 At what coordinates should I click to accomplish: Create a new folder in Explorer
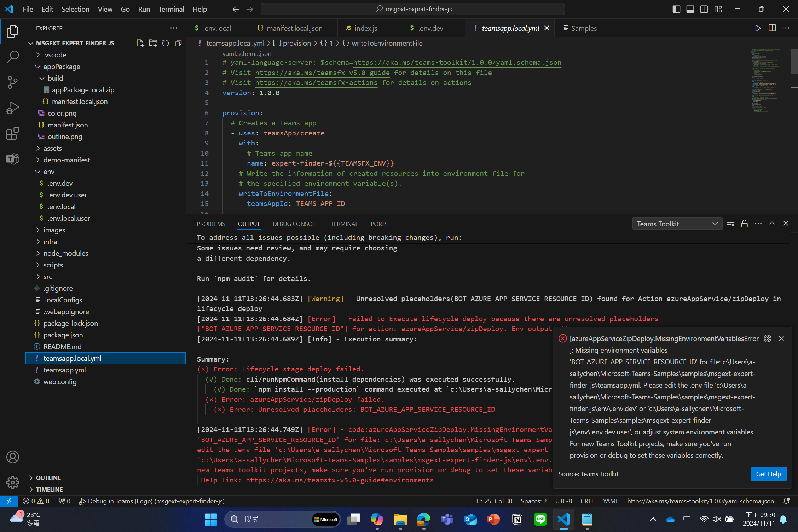click(153, 43)
